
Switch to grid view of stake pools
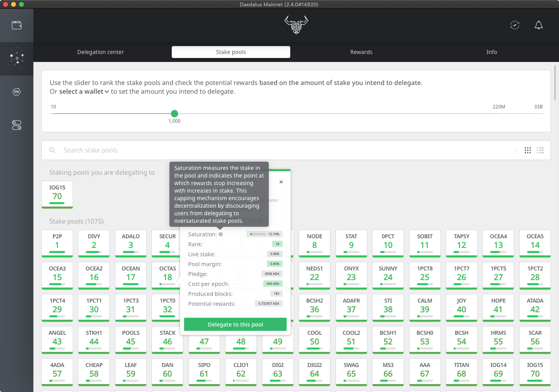528,150
